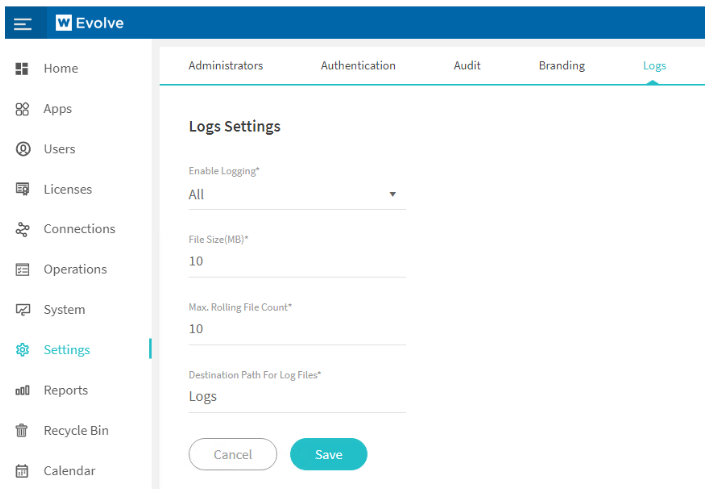Click the File Size(MB) input field

296,262
